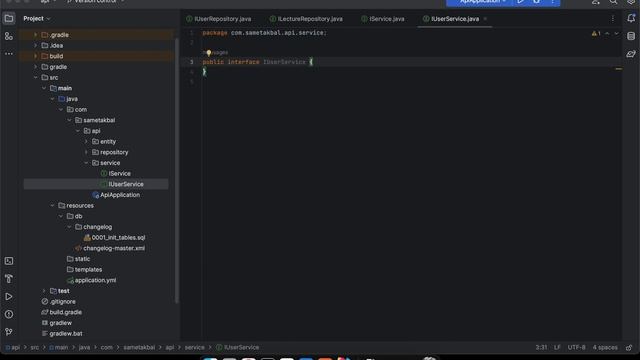
Task: Click the warning stripe marker in gutter
Action: click(619, 69)
